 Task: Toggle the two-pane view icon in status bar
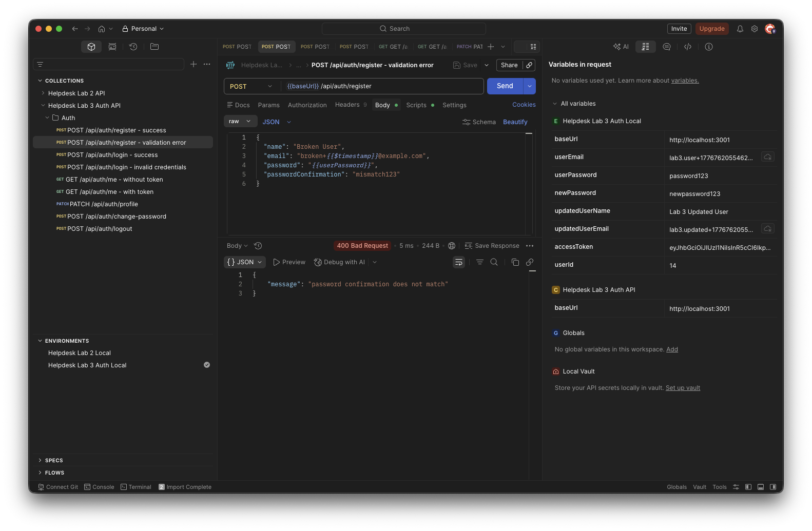(736, 487)
